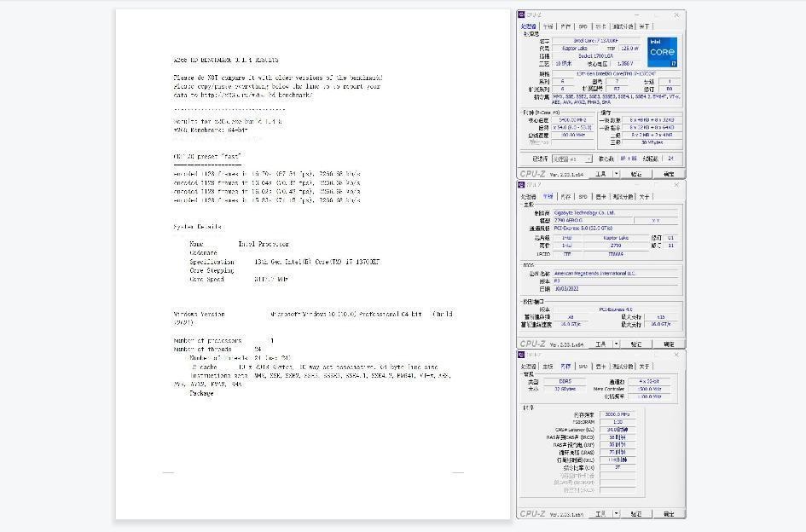Go to SPD tab in the memory CPU-Z window

[x=583, y=367]
